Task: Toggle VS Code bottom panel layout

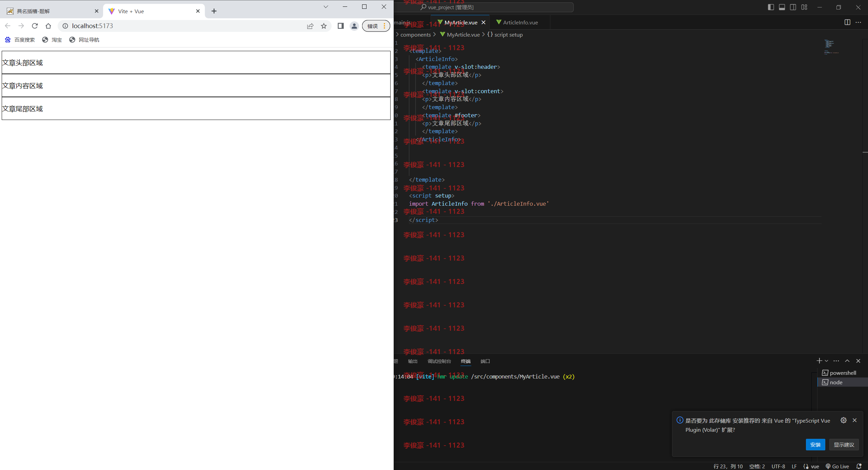Action: pyautogui.click(x=782, y=7)
